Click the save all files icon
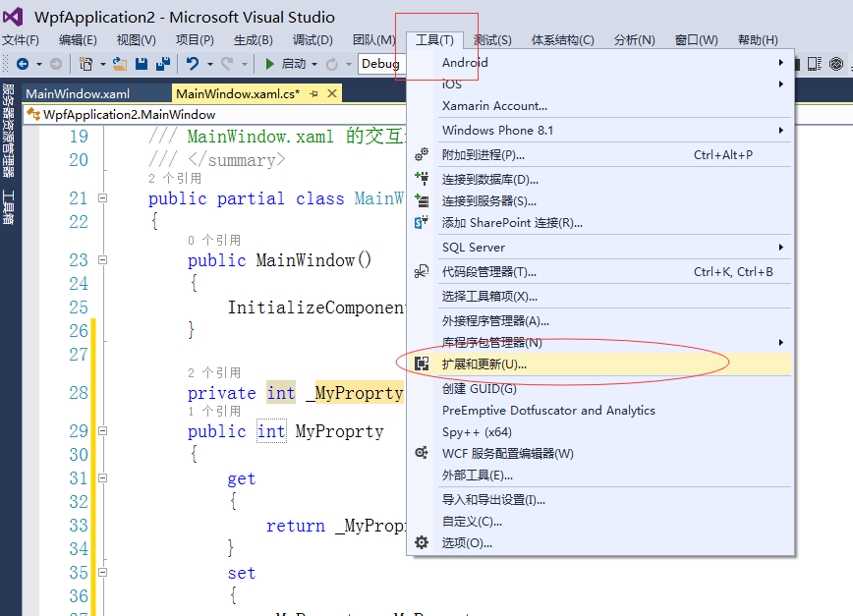853x616 pixels. 163,64
